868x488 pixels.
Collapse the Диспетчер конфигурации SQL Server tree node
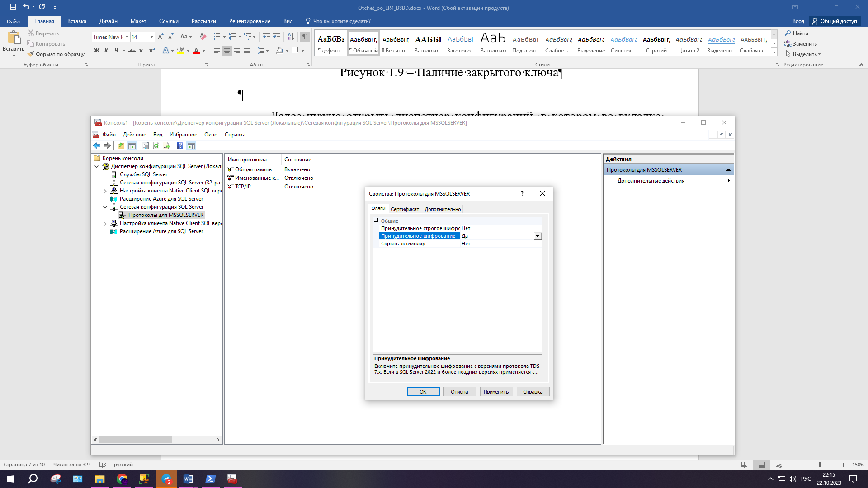(x=97, y=166)
